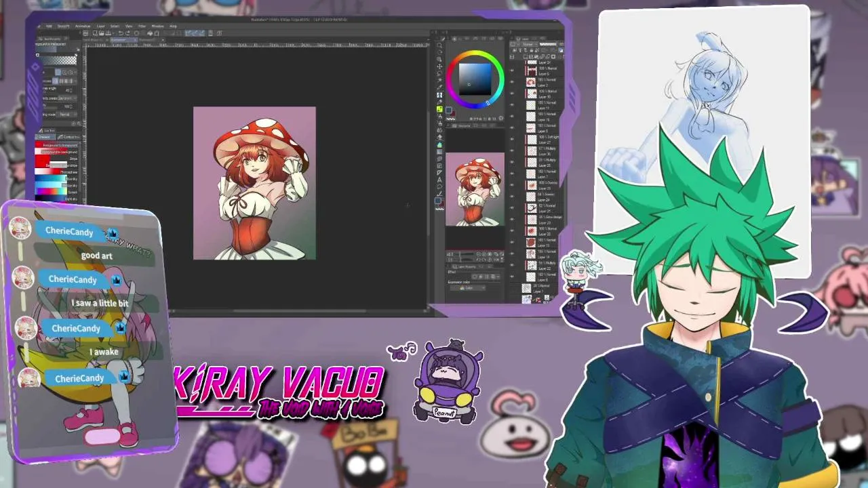Select the Eyedropper tool
The width and height of the screenshot is (868, 488).
(x=439, y=87)
